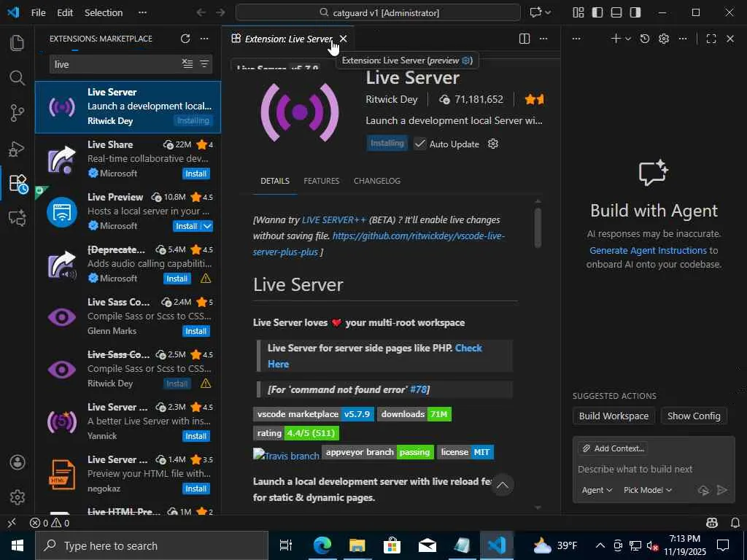
Task: Open the Agent mode dropdown
Action: click(597, 490)
